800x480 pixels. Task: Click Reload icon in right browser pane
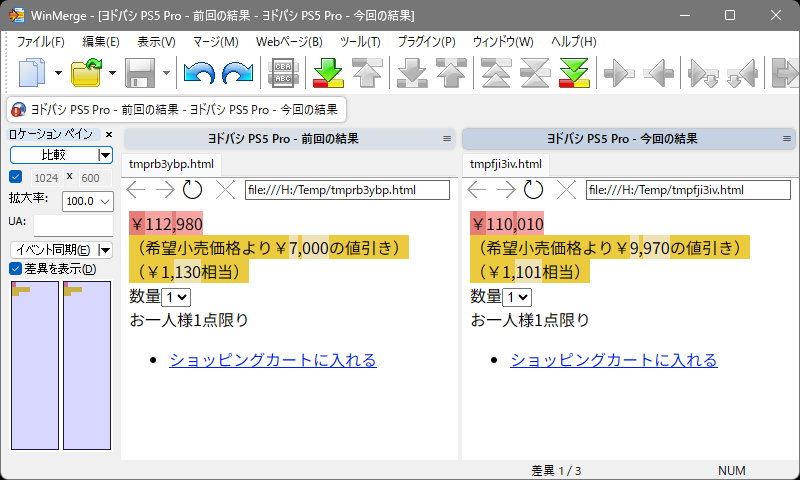click(534, 190)
